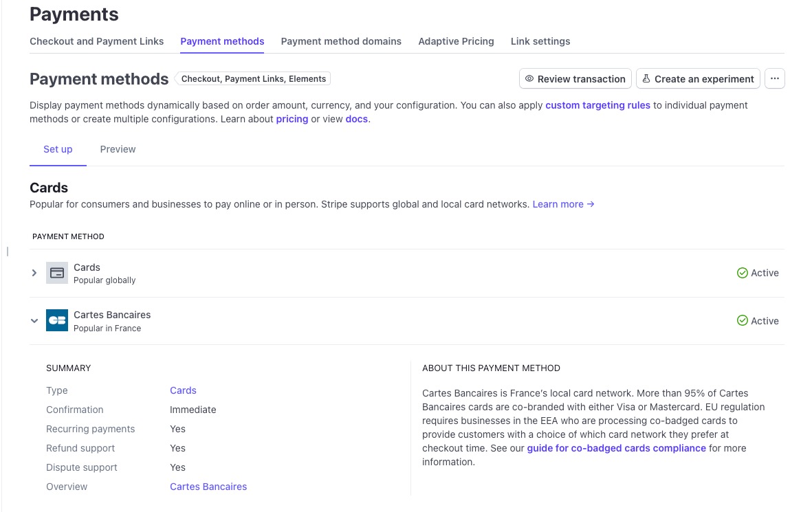Click the Immediate confirmation value
Screen dimensions: 812x512
[193, 410]
